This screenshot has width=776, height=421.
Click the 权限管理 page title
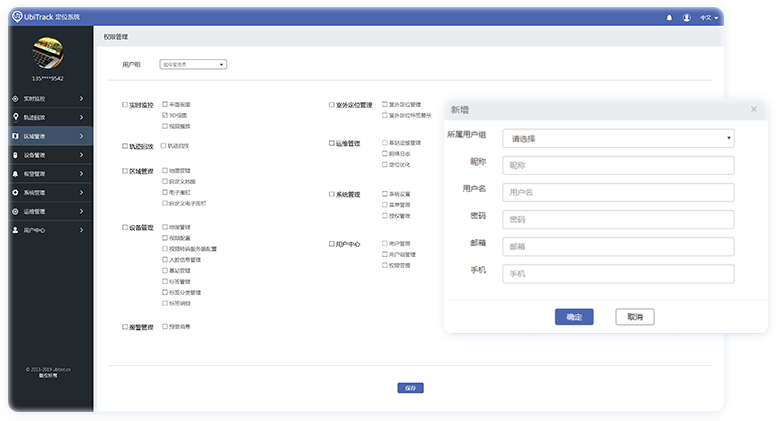[x=115, y=37]
